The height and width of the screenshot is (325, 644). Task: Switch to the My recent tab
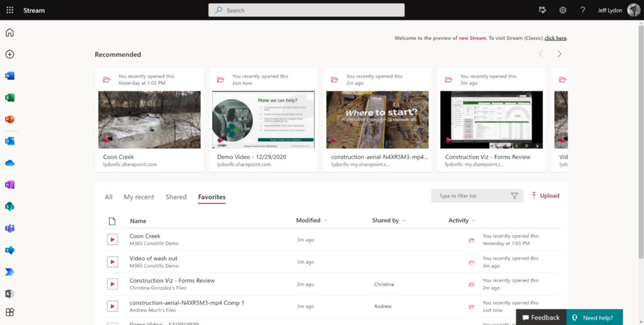click(x=138, y=197)
